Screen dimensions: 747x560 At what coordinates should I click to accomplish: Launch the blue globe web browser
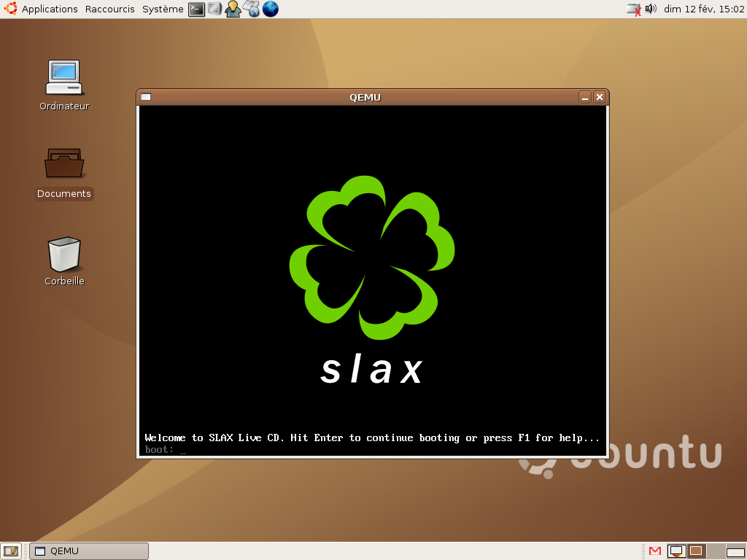(x=270, y=9)
